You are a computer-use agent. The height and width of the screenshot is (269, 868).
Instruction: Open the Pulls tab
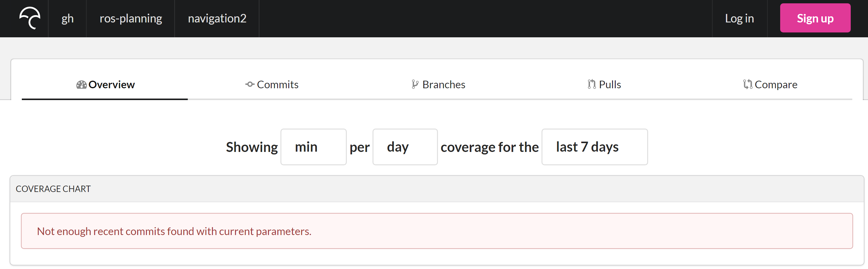click(x=610, y=85)
